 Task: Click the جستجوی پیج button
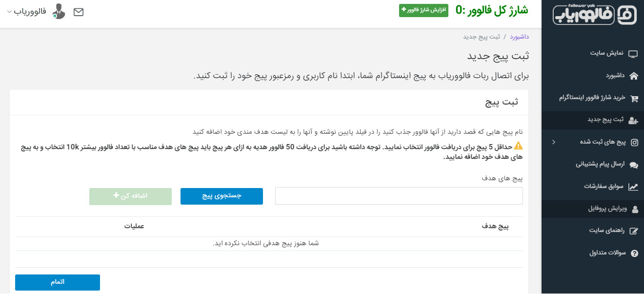pyautogui.click(x=221, y=196)
